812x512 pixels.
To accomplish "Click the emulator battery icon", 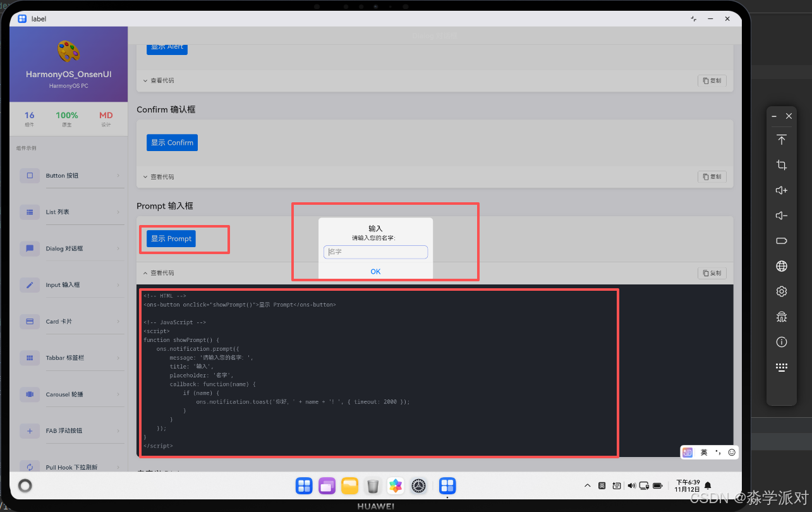I will point(782,241).
